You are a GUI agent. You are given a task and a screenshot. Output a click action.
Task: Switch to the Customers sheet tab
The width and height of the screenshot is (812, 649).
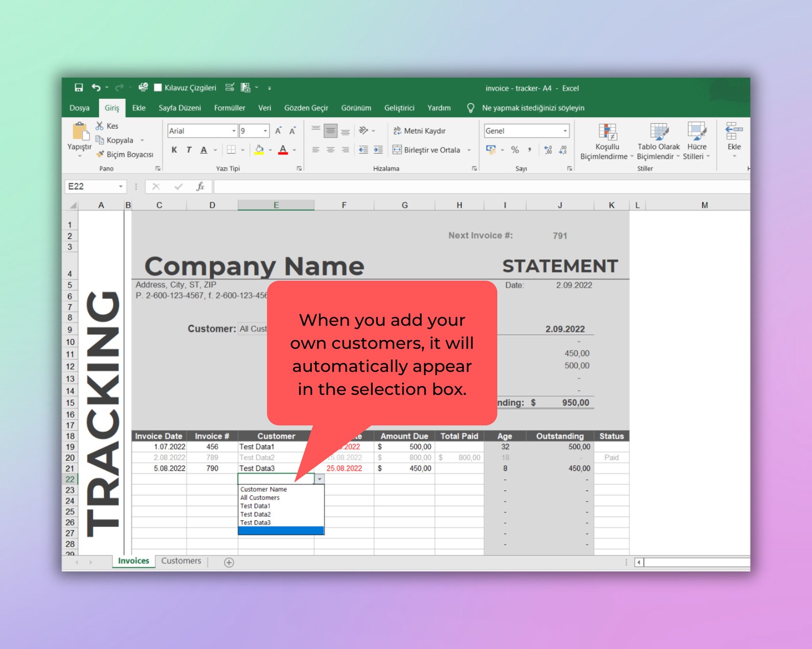pyautogui.click(x=181, y=561)
